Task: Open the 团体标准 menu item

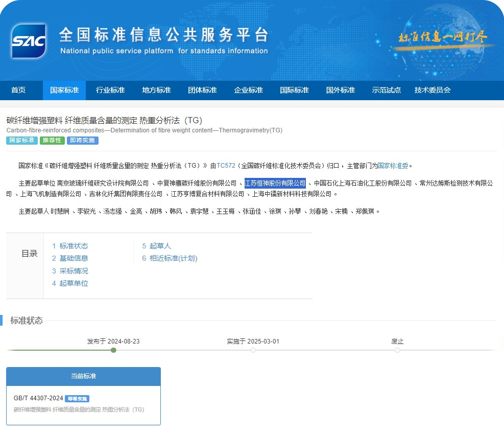Action: (202, 90)
